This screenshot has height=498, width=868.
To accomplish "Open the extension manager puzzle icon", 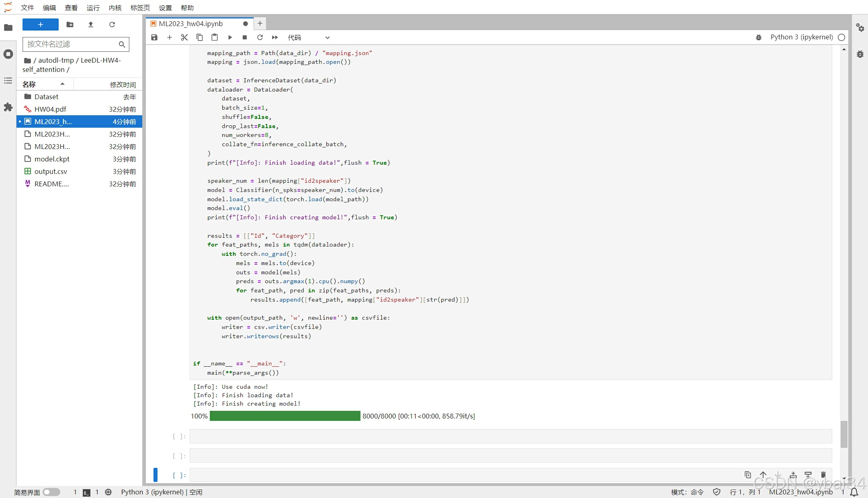I will (x=8, y=107).
